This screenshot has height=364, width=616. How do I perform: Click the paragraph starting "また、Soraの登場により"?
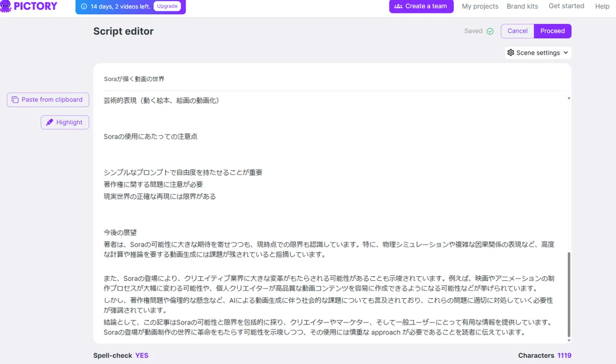point(329,283)
